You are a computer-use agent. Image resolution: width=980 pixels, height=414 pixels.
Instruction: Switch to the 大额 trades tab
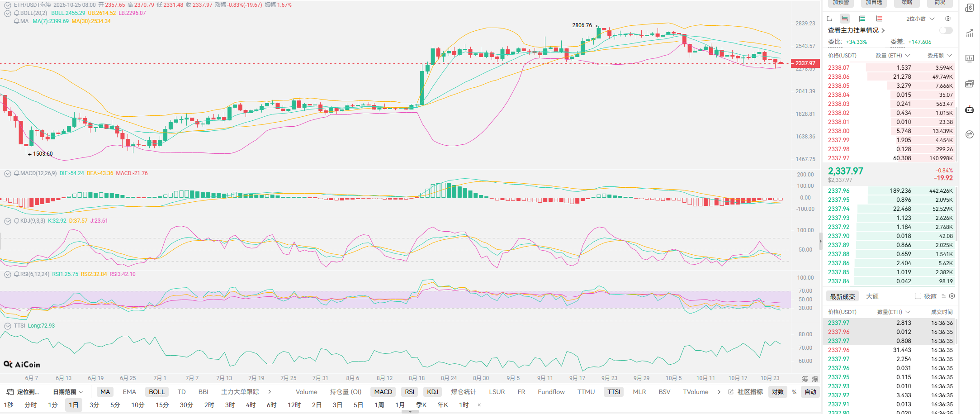[872, 296]
